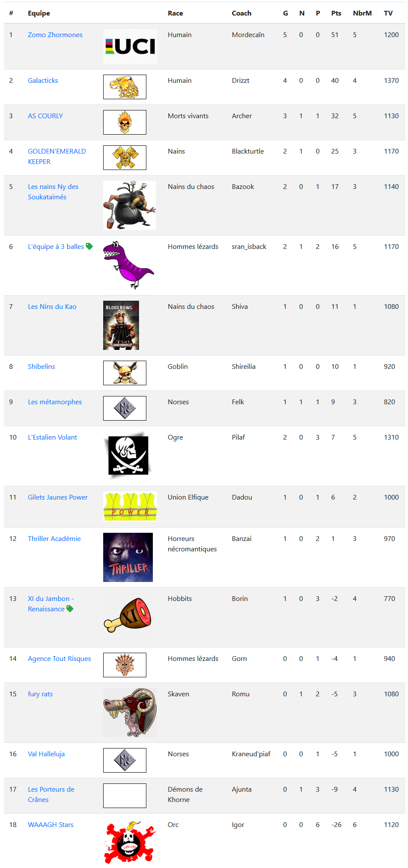This screenshot has width=408, height=868.
Task: Click the yellow vests POWER team image
Action: [130, 506]
